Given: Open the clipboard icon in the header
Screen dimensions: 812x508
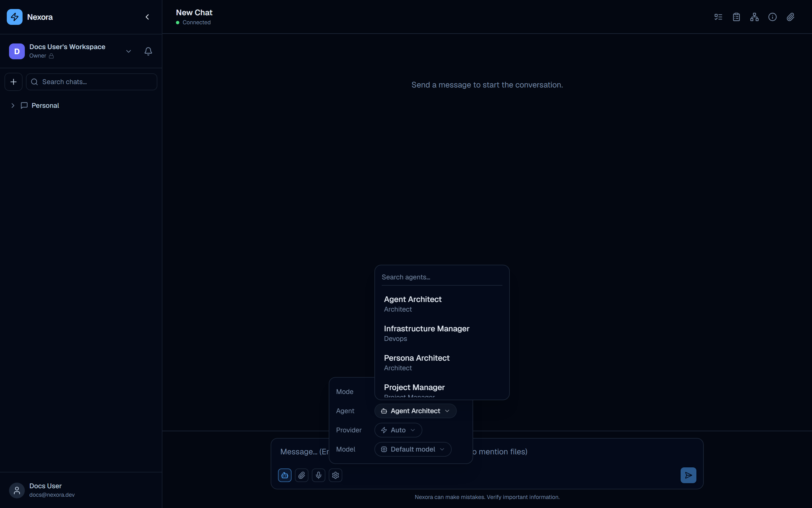Looking at the screenshot, I should [736, 17].
